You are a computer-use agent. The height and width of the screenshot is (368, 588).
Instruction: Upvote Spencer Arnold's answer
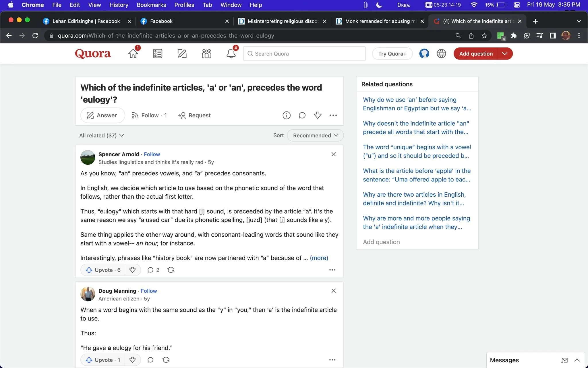click(103, 270)
